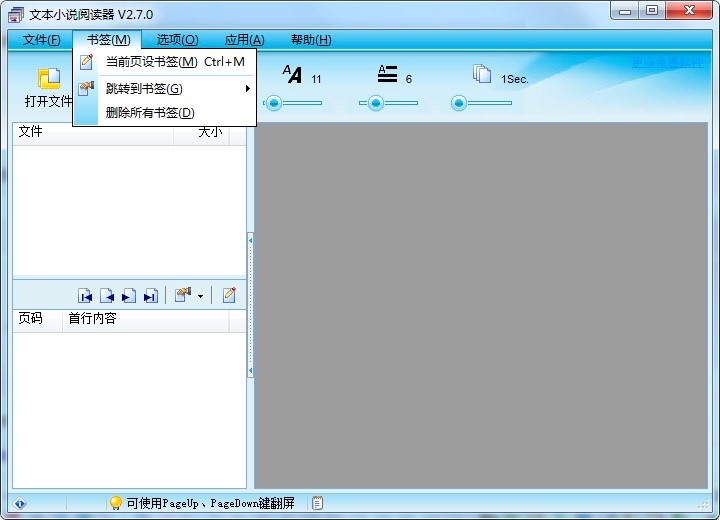Click the app icon in title bar
Image resolution: width=720 pixels, height=520 pixels.
16,15
